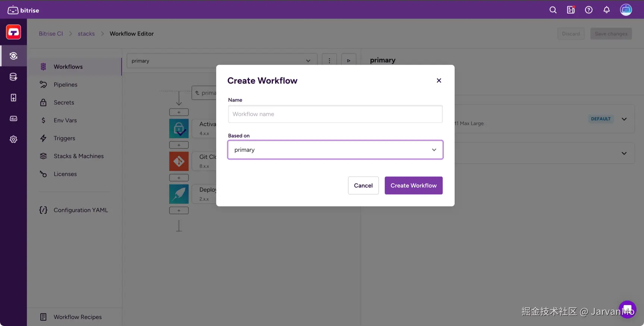Click the run workflow play button
This screenshot has height=326, width=644.
(349, 61)
